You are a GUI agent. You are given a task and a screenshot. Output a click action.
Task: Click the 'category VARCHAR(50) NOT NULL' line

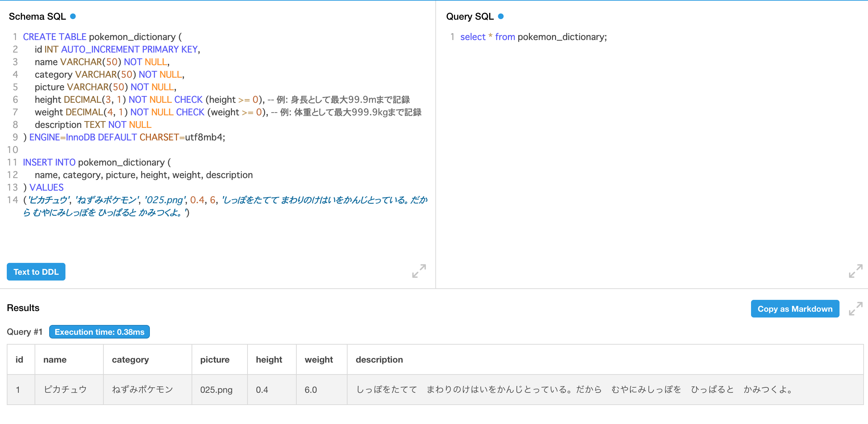[109, 74]
